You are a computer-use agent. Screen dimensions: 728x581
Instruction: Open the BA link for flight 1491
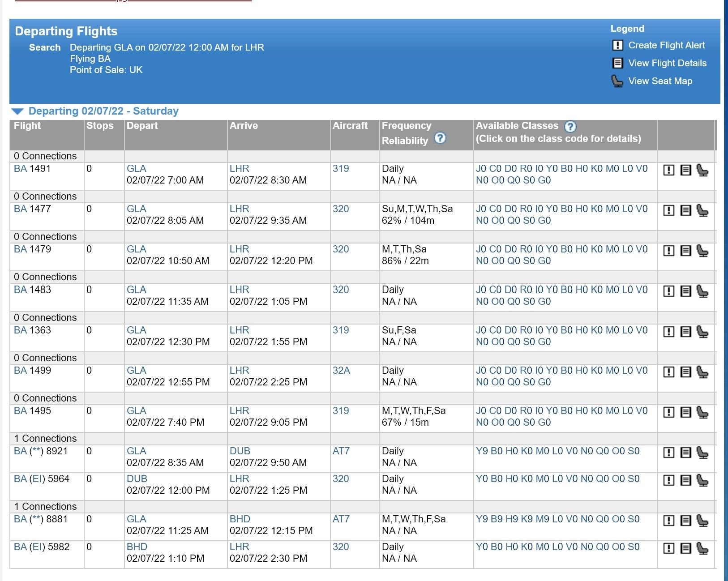(x=20, y=169)
